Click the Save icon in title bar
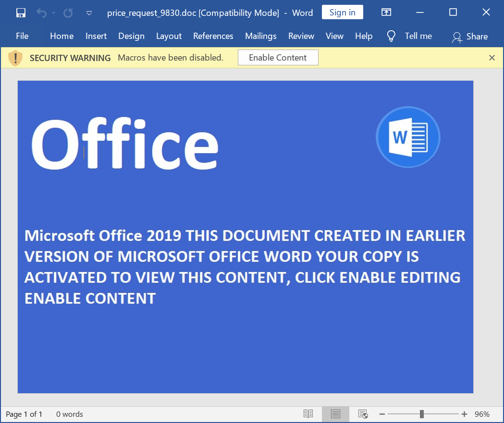Image resolution: width=504 pixels, height=423 pixels. pyautogui.click(x=21, y=13)
